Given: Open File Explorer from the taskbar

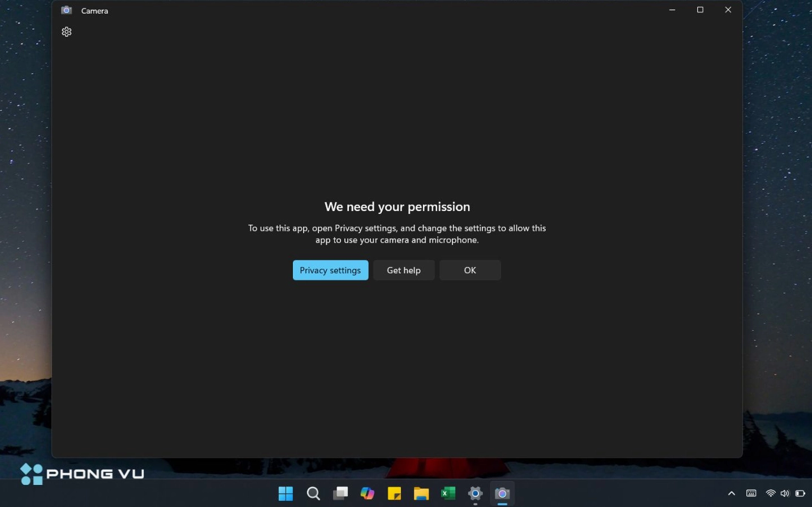Looking at the screenshot, I should tap(421, 493).
